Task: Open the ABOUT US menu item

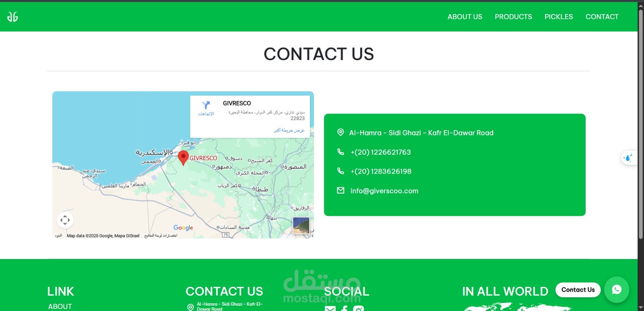Action: click(465, 17)
